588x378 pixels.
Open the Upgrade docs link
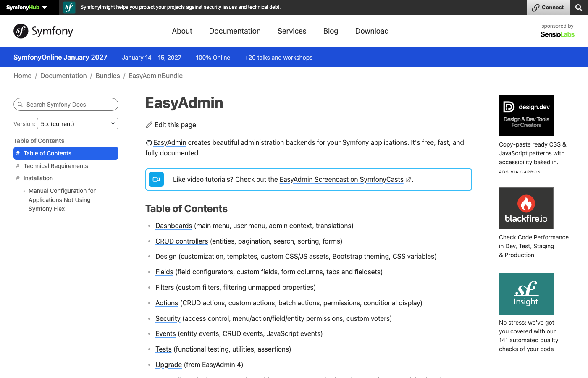click(x=168, y=365)
